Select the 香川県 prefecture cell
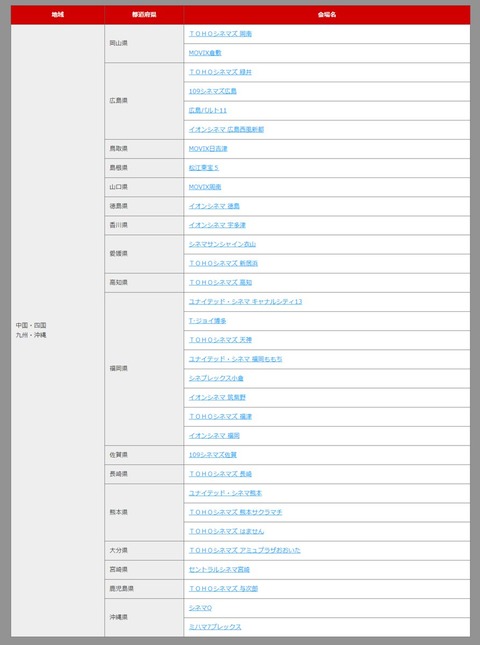Screen dimensions: 480x645 144,225
